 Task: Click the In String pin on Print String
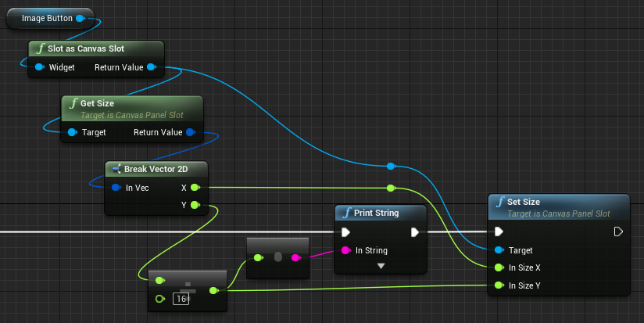pyautogui.click(x=346, y=250)
